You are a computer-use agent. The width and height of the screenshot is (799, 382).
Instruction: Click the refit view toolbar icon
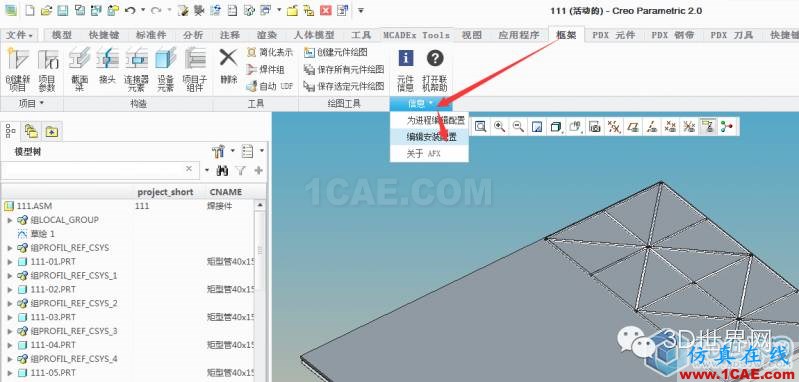pyautogui.click(x=480, y=126)
